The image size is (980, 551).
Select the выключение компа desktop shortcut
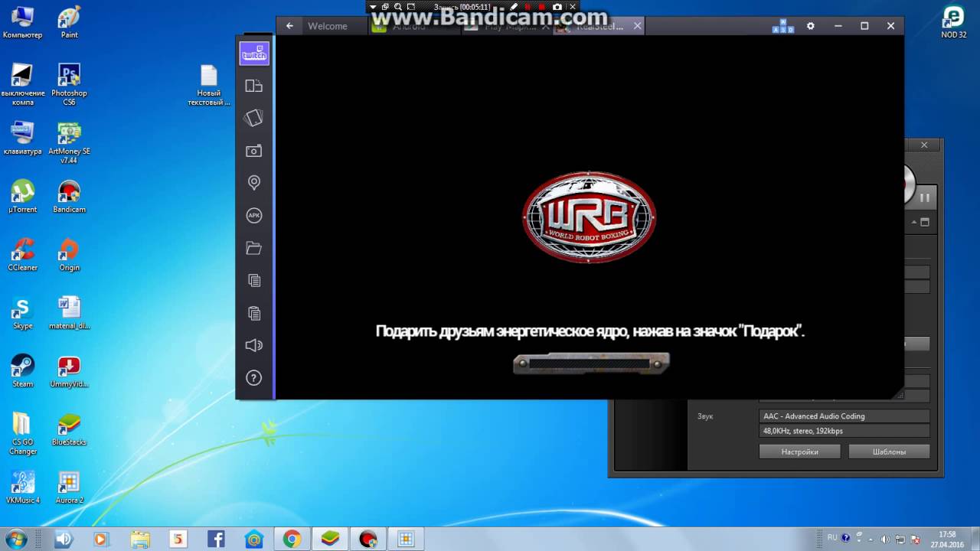23,84
